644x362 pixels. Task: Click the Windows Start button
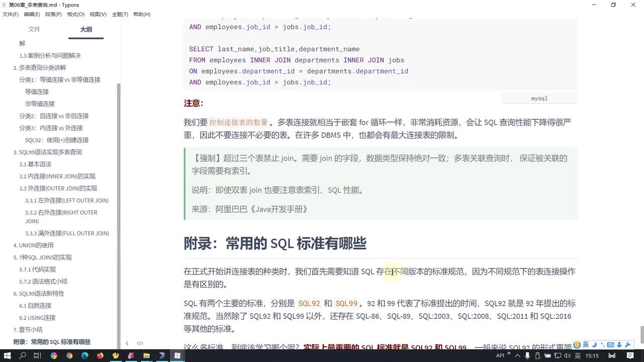(x=8, y=355)
